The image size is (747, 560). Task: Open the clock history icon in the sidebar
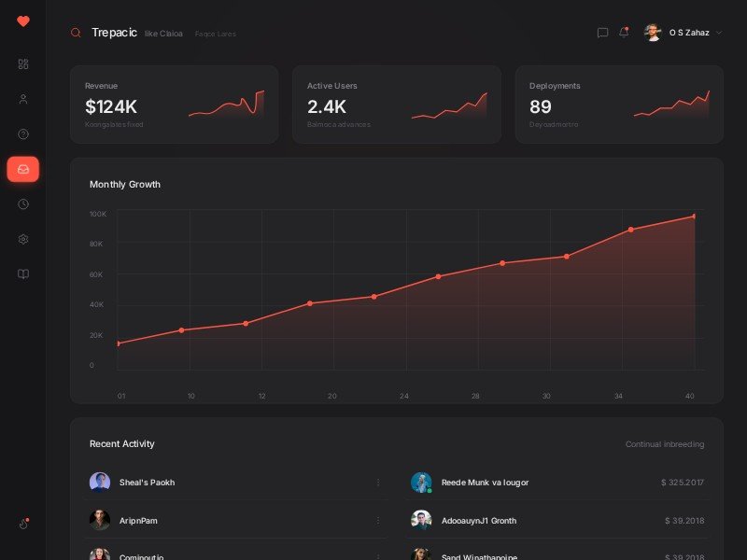[23, 204]
